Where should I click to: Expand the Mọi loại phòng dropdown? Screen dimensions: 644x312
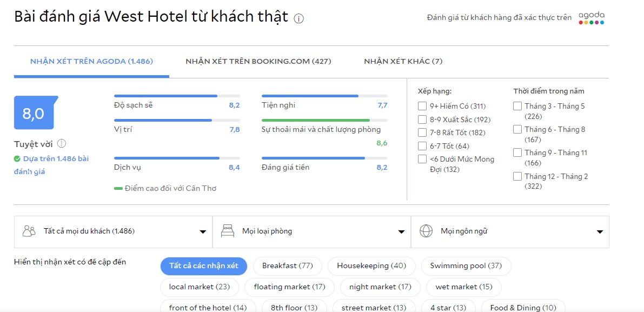[x=311, y=231]
